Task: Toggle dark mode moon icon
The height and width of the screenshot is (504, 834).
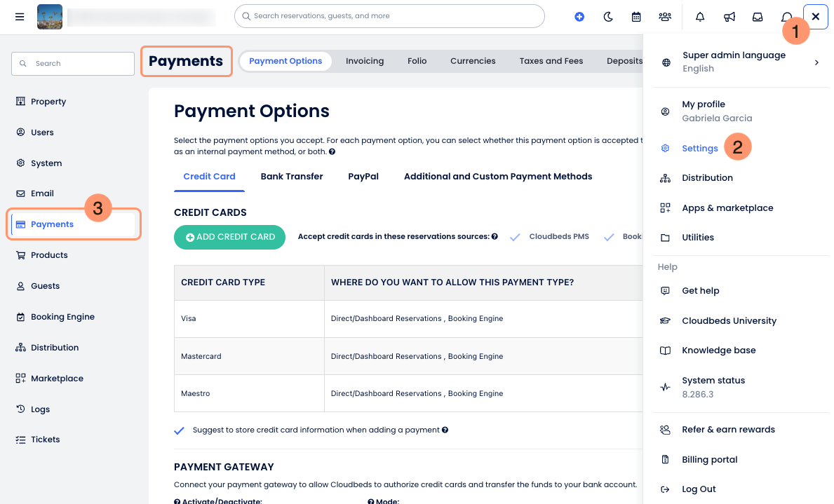Action: click(608, 17)
